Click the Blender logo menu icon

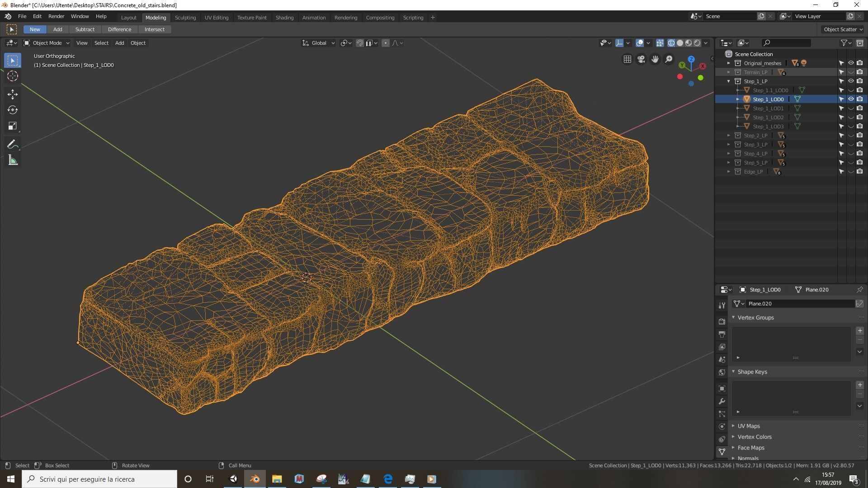(x=8, y=16)
